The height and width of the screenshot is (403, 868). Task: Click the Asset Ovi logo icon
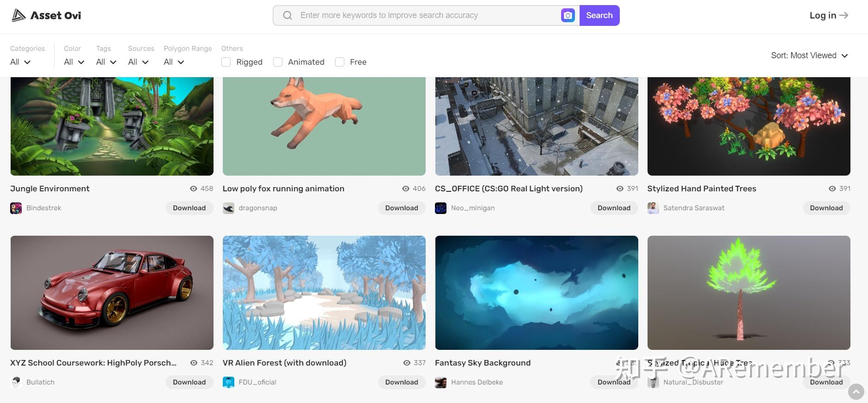coord(18,15)
